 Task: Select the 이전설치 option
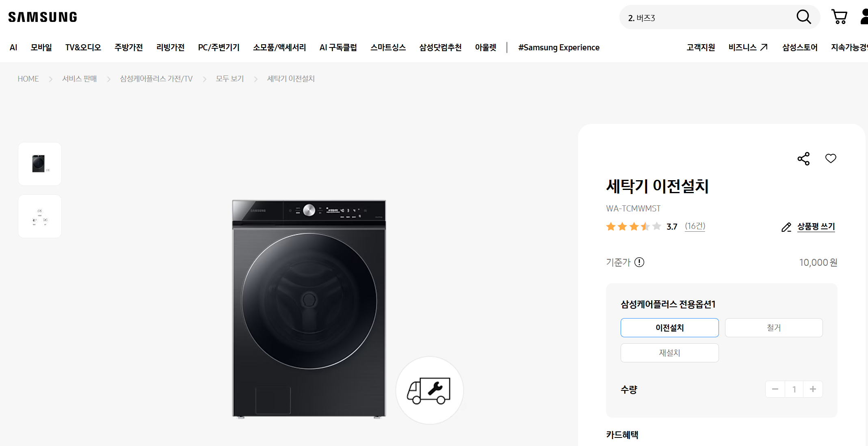tap(669, 327)
